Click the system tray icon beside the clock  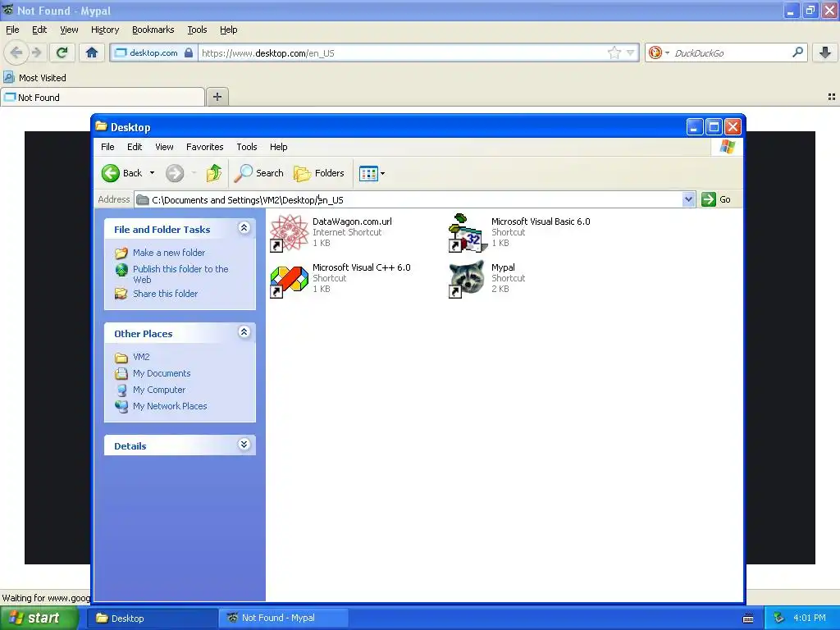(779, 619)
